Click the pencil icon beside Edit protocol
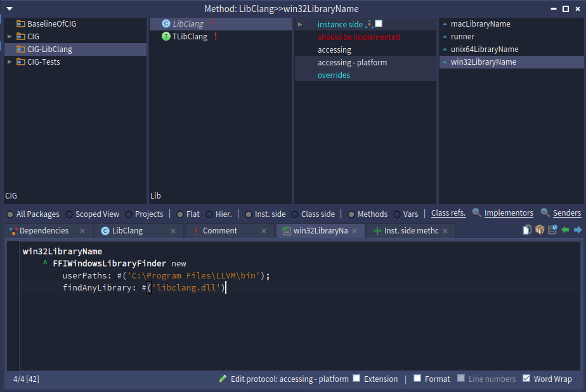Screen dimensions: 586x392 (223, 379)
